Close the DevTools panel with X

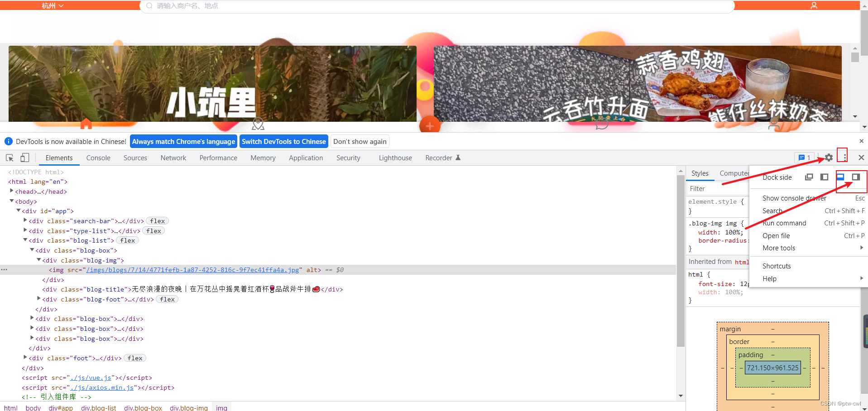pos(861,158)
